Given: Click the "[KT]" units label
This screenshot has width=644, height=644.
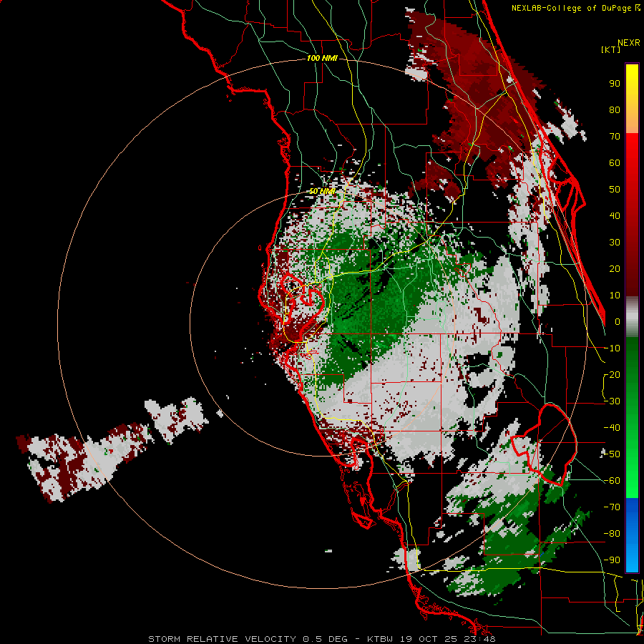Looking at the screenshot, I should pyautogui.click(x=610, y=49).
